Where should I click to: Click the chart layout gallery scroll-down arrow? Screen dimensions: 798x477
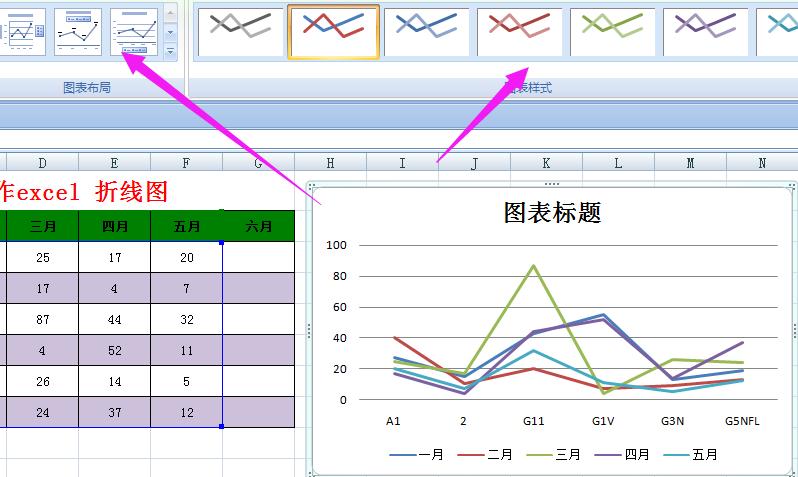pyautogui.click(x=170, y=33)
